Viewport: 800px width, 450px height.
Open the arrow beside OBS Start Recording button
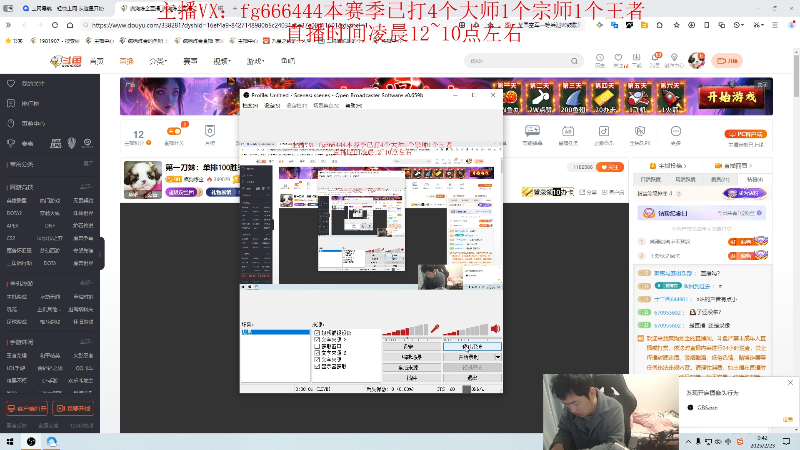pyautogui.click(x=497, y=357)
